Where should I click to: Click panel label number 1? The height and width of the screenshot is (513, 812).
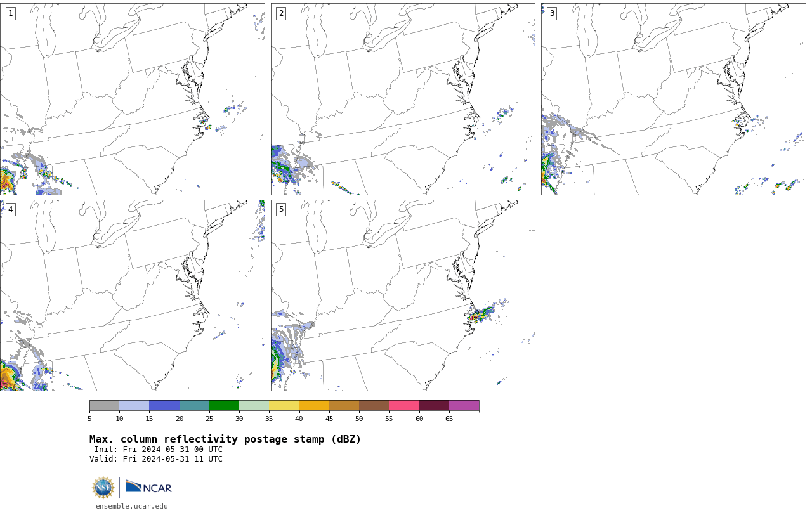click(11, 13)
